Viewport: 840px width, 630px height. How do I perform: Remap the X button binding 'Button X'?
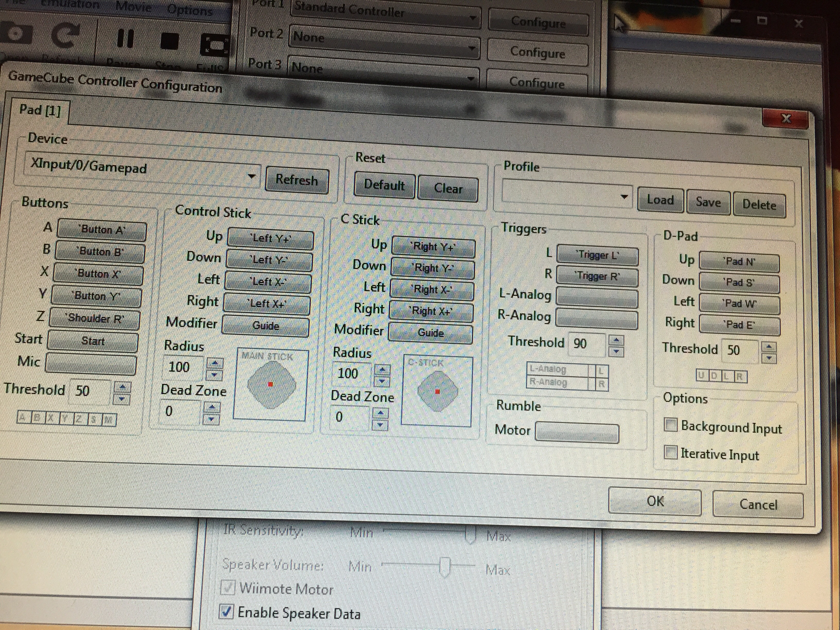98,274
